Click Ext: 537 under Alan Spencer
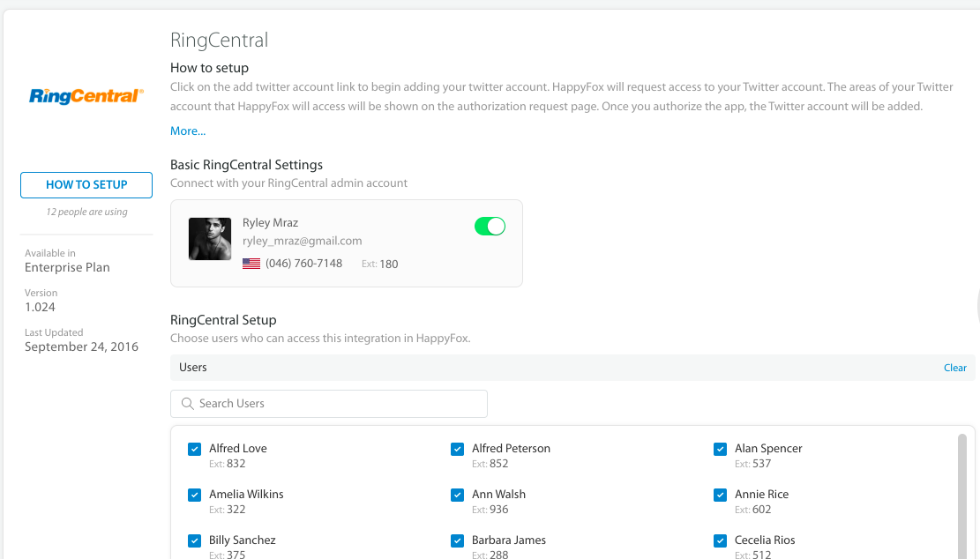 coord(753,464)
